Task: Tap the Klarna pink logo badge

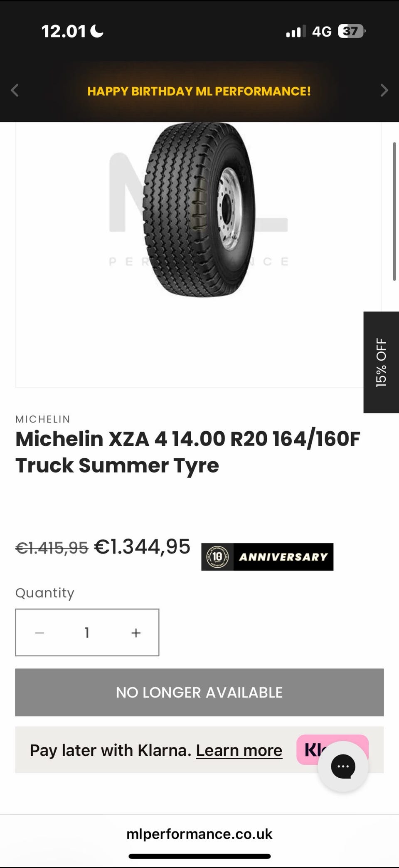Action: 332,749
